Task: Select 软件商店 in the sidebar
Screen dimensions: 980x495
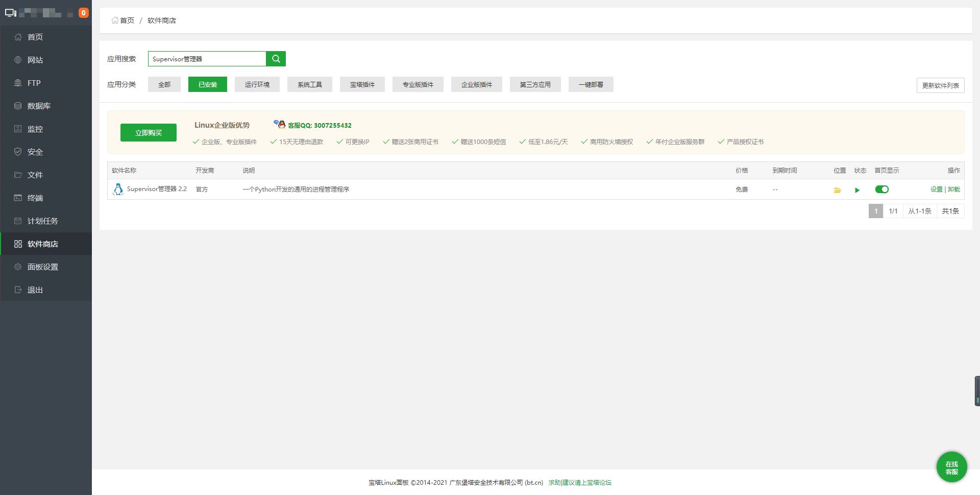Action: (x=46, y=244)
